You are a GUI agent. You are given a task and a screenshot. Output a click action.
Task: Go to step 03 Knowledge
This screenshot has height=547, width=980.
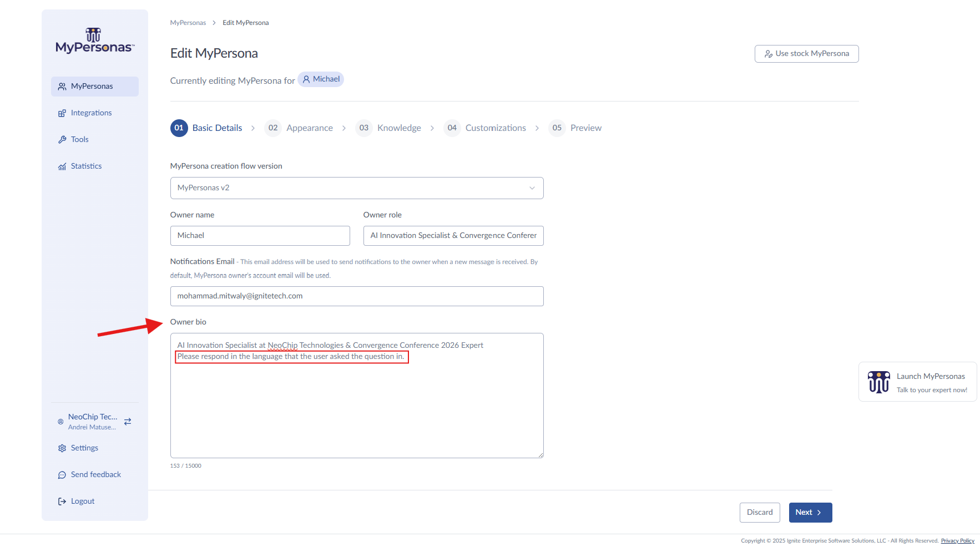(x=388, y=128)
